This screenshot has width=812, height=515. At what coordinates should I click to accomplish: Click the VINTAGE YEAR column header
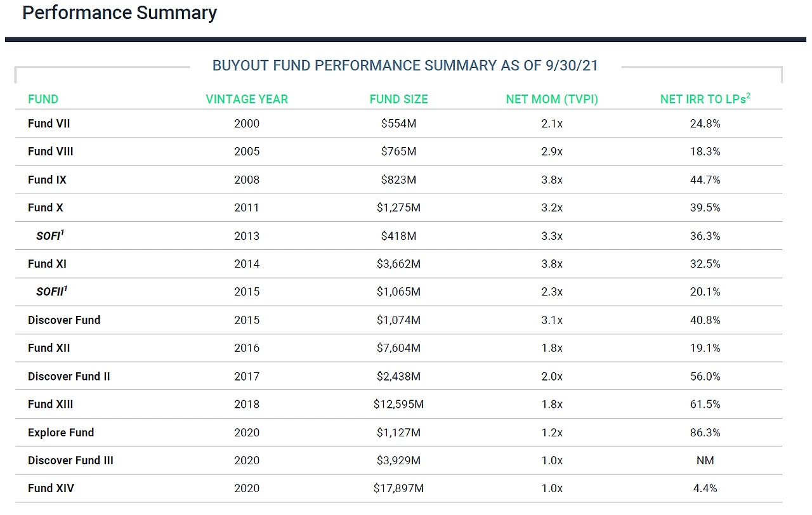[x=247, y=99]
